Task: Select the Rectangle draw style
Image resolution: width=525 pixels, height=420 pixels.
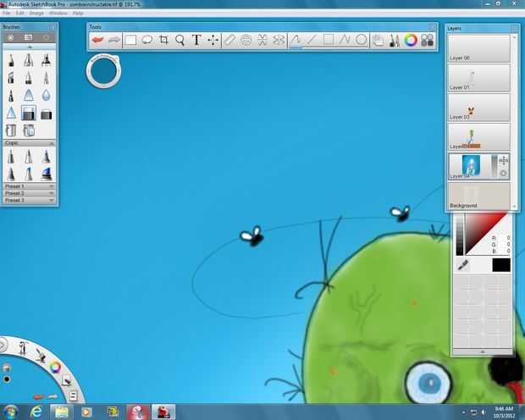Action: [x=329, y=40]
